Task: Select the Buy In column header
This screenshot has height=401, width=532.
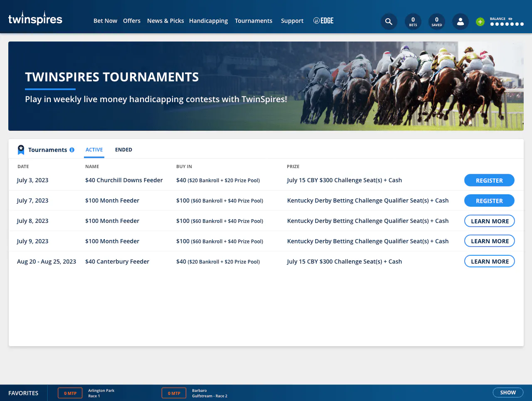Action: click(x=184, y=166)
